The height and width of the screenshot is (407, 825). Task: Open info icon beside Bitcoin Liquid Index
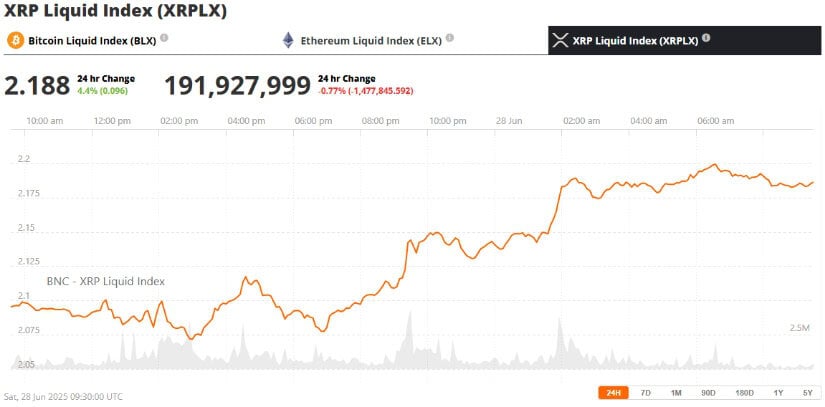164,38
